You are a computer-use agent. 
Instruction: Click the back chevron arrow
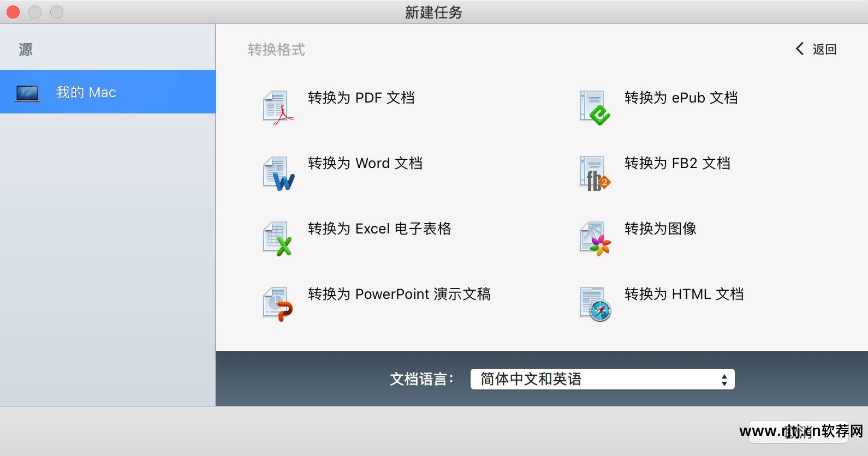pyautogui.click(x=800, y=49)
